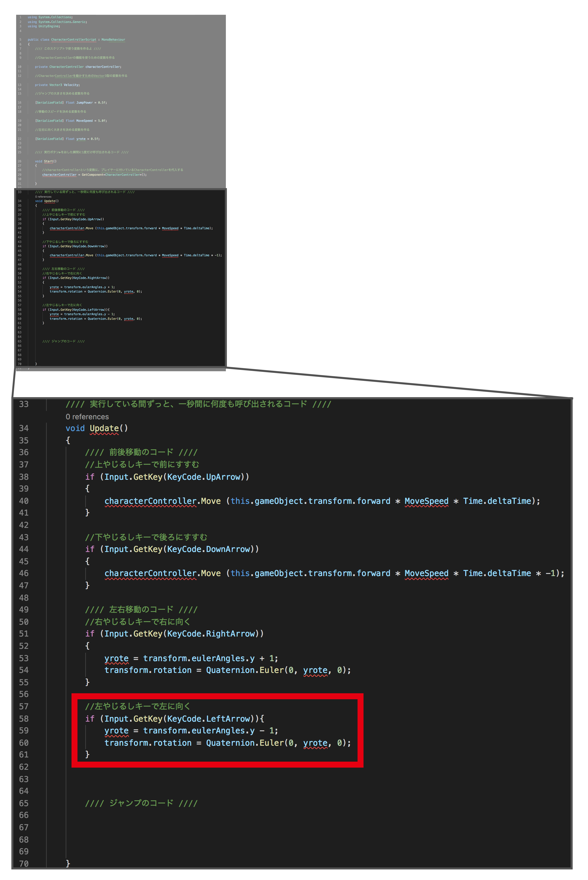
Task: Click KeyCode.RightArrow on enlarged line 51
Action: tap(211, 633)
